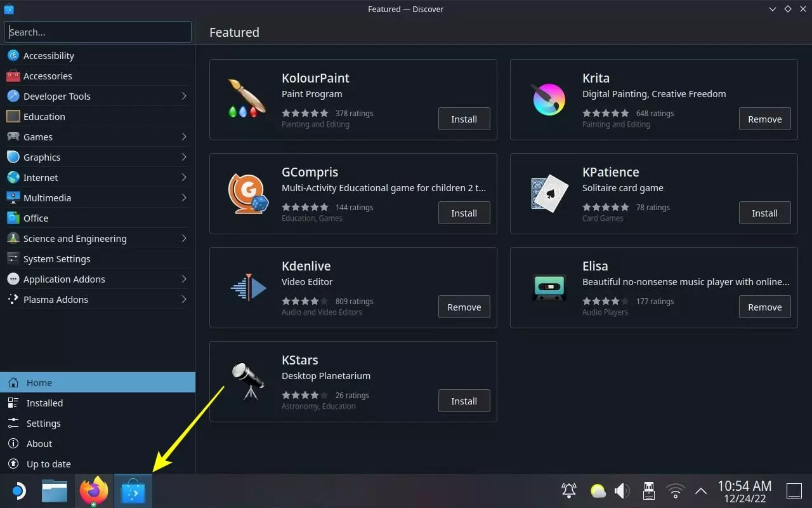
Task: Expand the Application Addons category
Action: click(x=65, y=279)
